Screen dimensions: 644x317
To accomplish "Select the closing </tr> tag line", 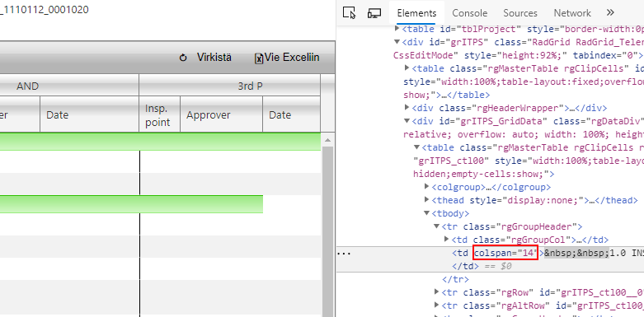I will tap(455, 279).
